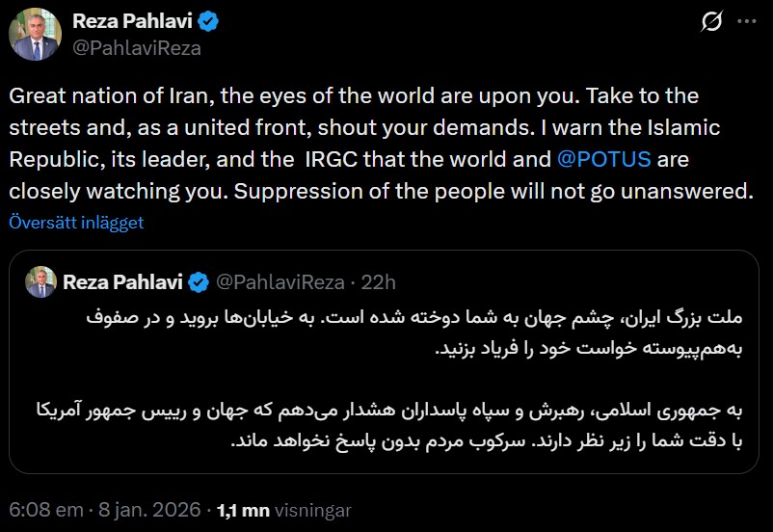
Task: Click the Översätt inlägget translate link
Action: [x=77, y=223]
